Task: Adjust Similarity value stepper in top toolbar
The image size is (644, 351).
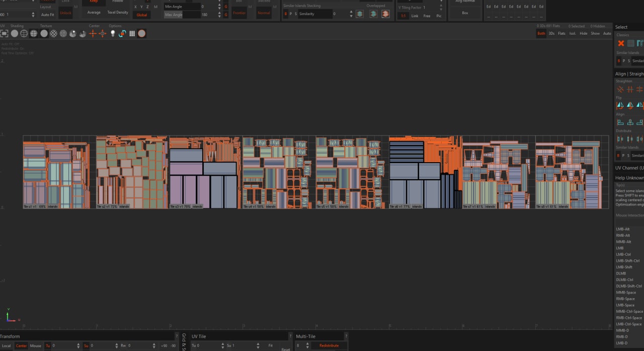Action: pyautogui.click(x=350, y=14)
